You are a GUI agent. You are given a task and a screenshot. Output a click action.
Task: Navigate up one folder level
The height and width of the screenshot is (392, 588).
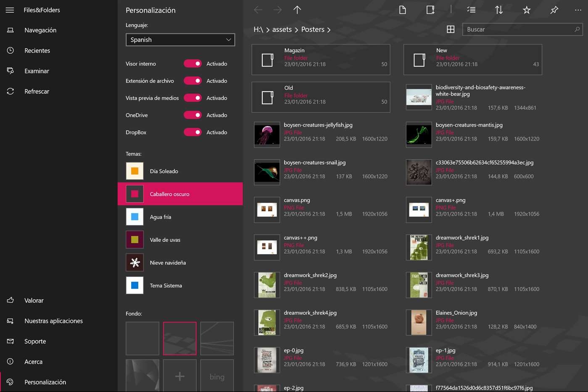coord(297,10)
